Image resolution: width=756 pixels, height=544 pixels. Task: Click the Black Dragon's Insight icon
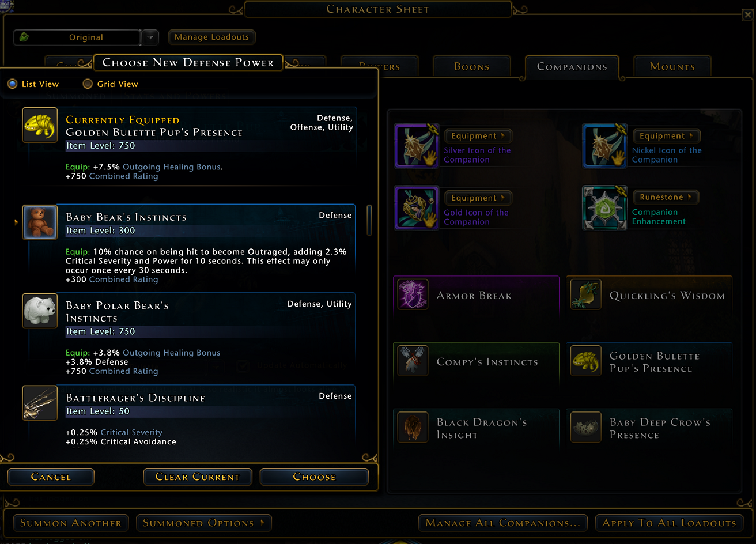tap(413, 427)
